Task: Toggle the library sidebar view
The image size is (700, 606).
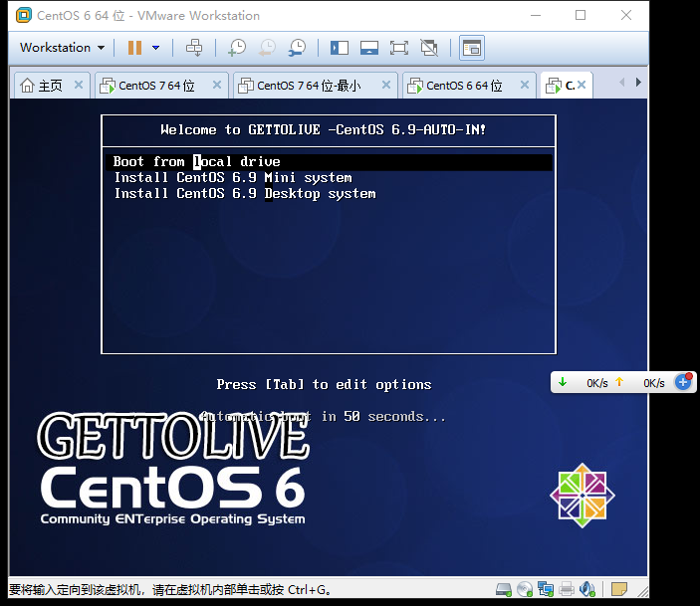Action: point(340,48)
